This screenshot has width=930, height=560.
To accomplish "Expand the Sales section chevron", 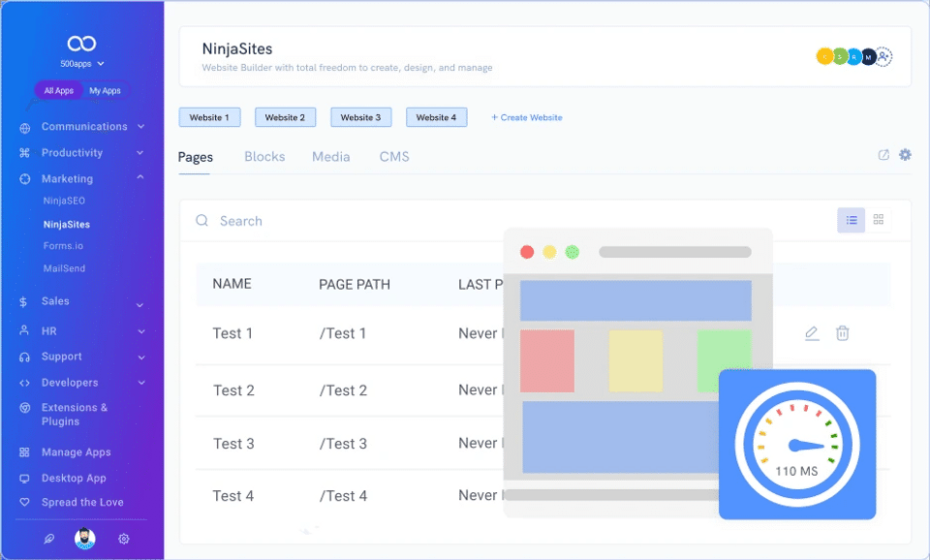I will 139,305.
